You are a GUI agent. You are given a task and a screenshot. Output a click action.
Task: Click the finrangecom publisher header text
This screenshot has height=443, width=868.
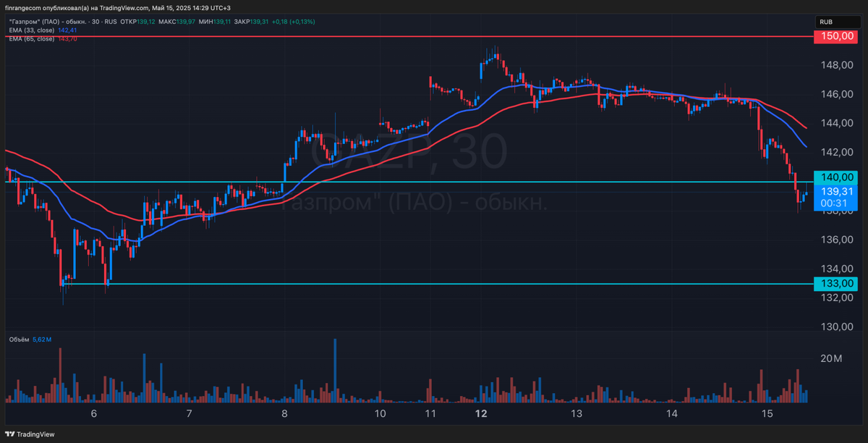[119, 8]
